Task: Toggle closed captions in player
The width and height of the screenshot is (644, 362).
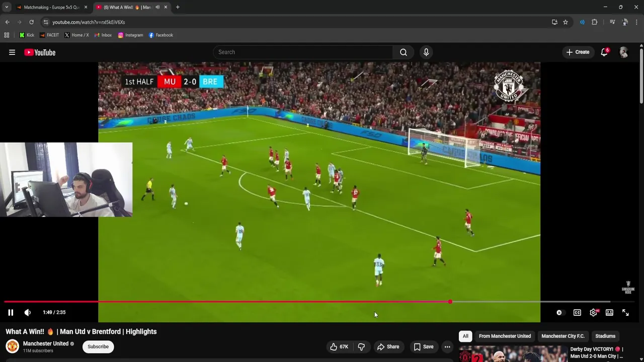Action: click(577, 313)
